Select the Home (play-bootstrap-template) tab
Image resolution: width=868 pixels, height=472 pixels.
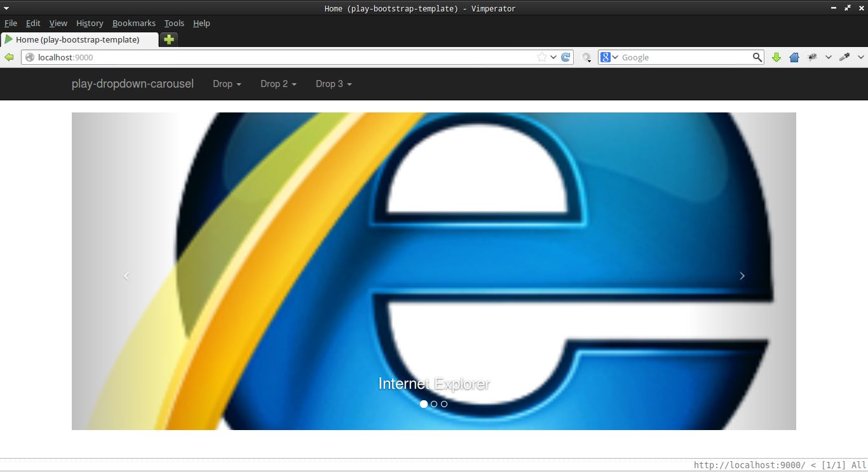pos(79,39)
